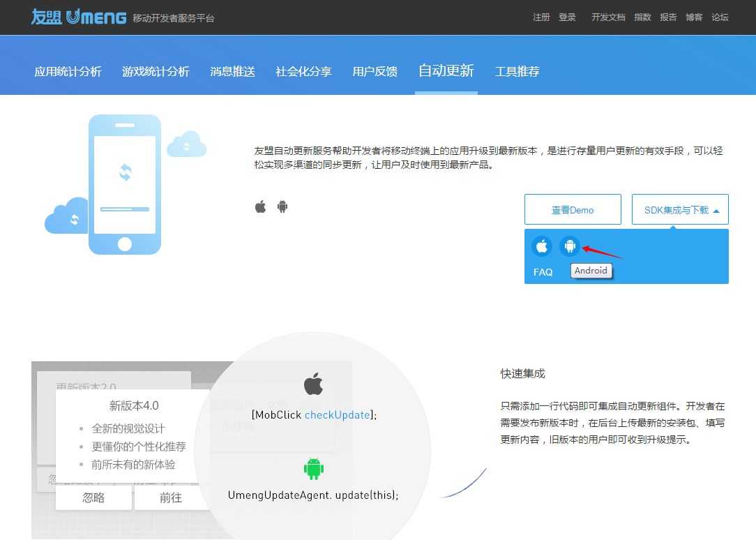Go to 用户反馈 tab
This screenshot has width=756, height=540.
point(375,72)
